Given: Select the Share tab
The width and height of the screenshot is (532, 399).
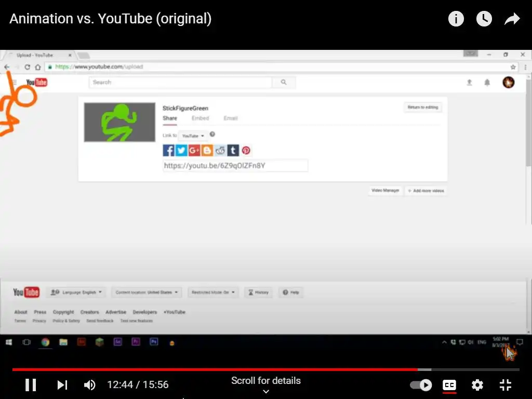Looking at the screenshot, I should (170, 118).
